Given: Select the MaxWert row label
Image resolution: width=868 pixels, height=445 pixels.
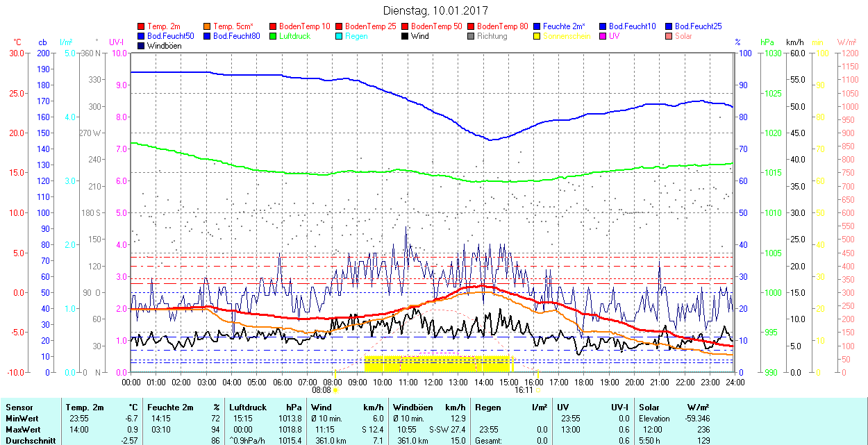Looking at the screenshot, I should (x=24, y=429).
